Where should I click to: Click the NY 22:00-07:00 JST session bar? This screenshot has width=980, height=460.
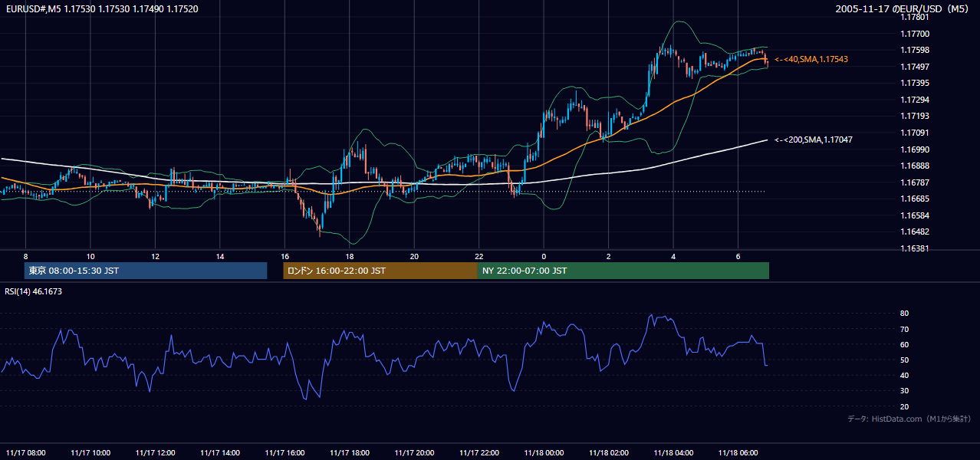[x=623, y=271]
